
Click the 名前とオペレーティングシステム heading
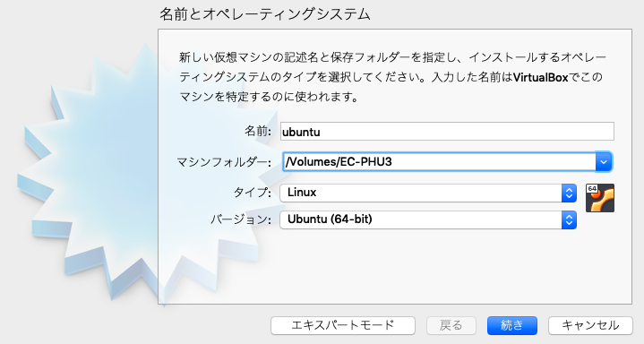[x=265, y=14]
